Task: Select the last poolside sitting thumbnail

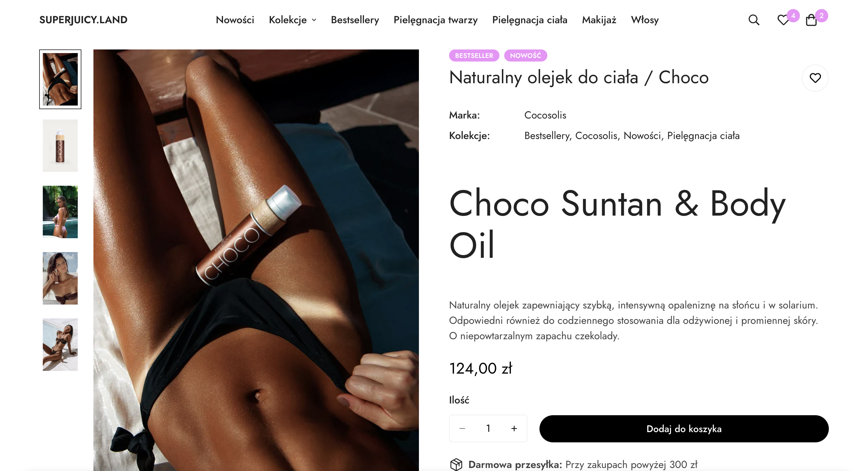Action: (x=60, y=345)
